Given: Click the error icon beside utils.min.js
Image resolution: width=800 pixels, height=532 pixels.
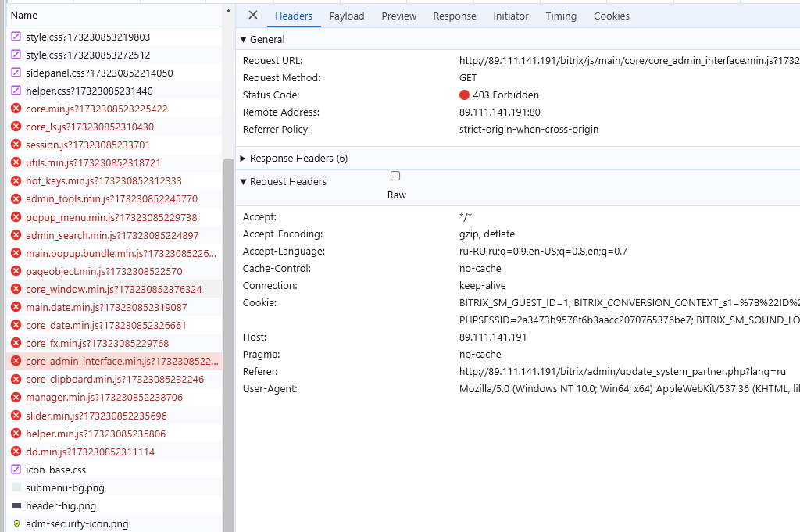Looking at the screenshot, I should pos(16,162).
